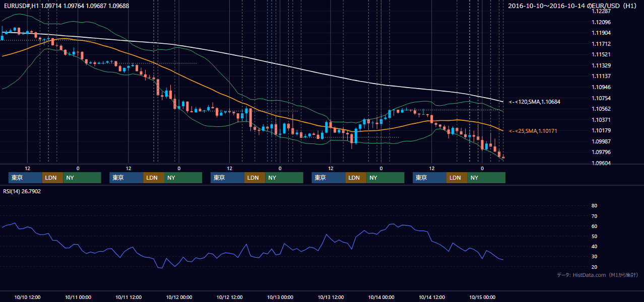Click the 10/12 00:00 time label

click(179, 297)
